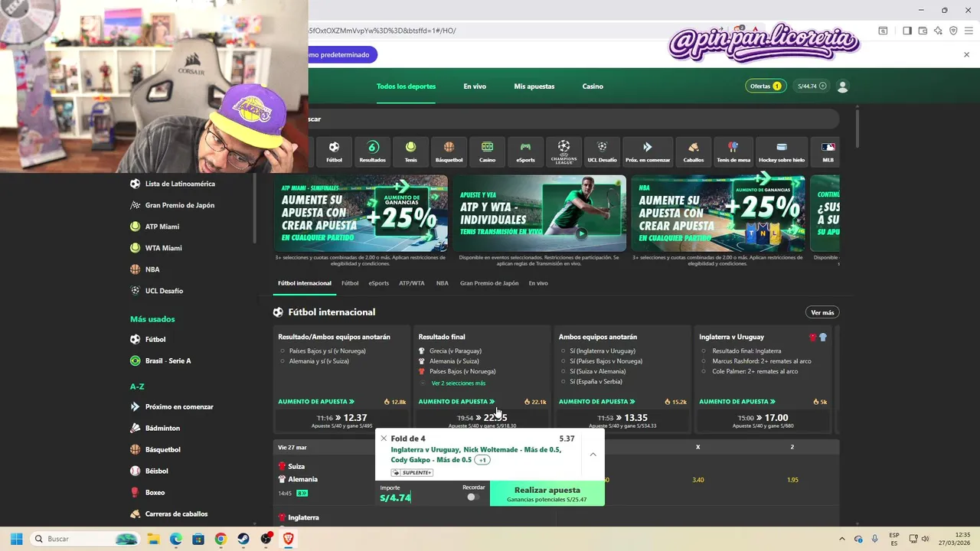Open OBS Studio from the taskbar
Viewport: 980px width, 551px height.
(x=266, y=539)
